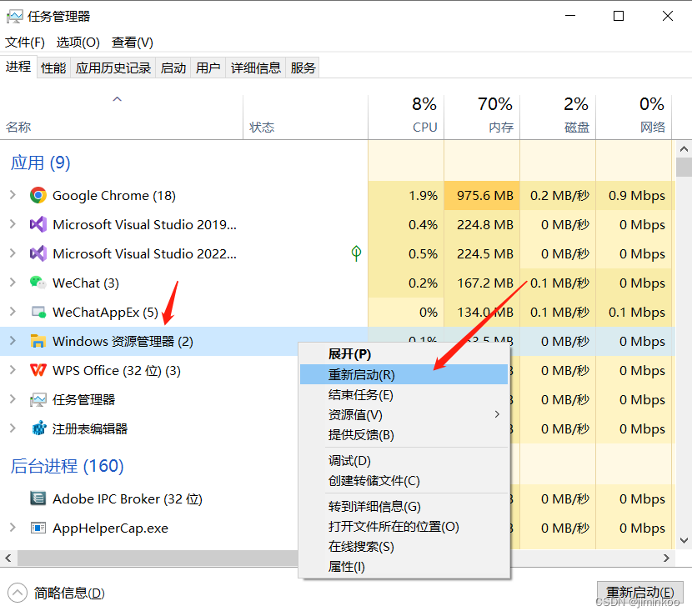
Task: Expand the 注册表编辑器 process group
Action: click(13, 428)
